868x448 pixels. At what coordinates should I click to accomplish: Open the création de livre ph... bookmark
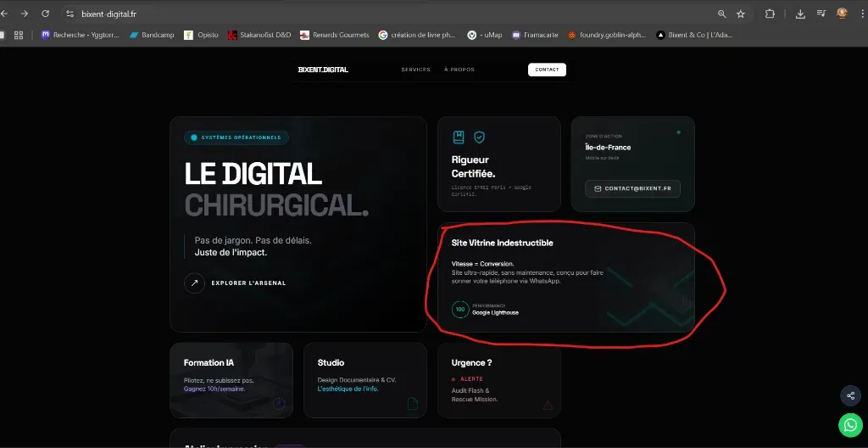click(417, 35)
